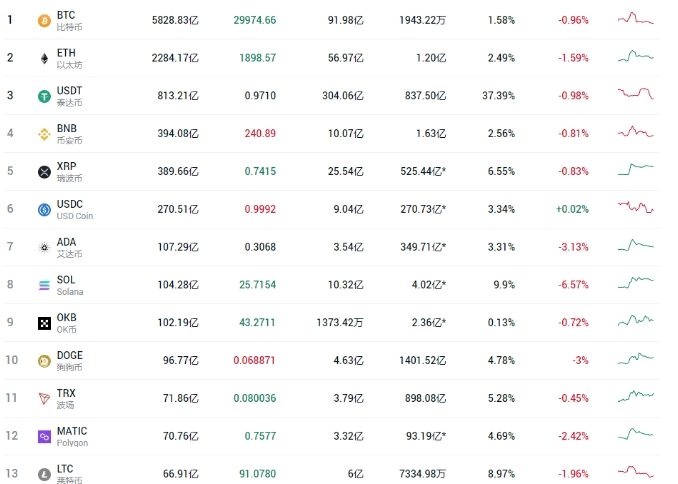Open the MATIC coin name link

(x=72, y=431)
